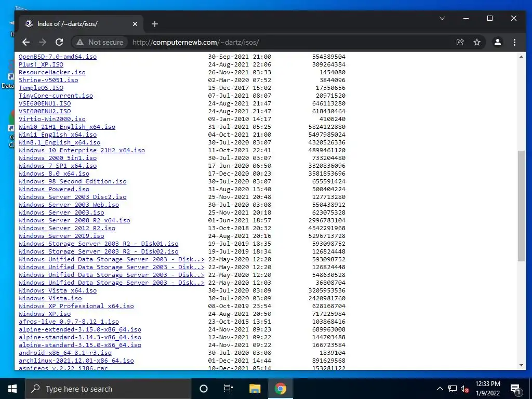Open the Windows Start menu
532x399 pixels.
pyautogui.click(x=12, y=389)
